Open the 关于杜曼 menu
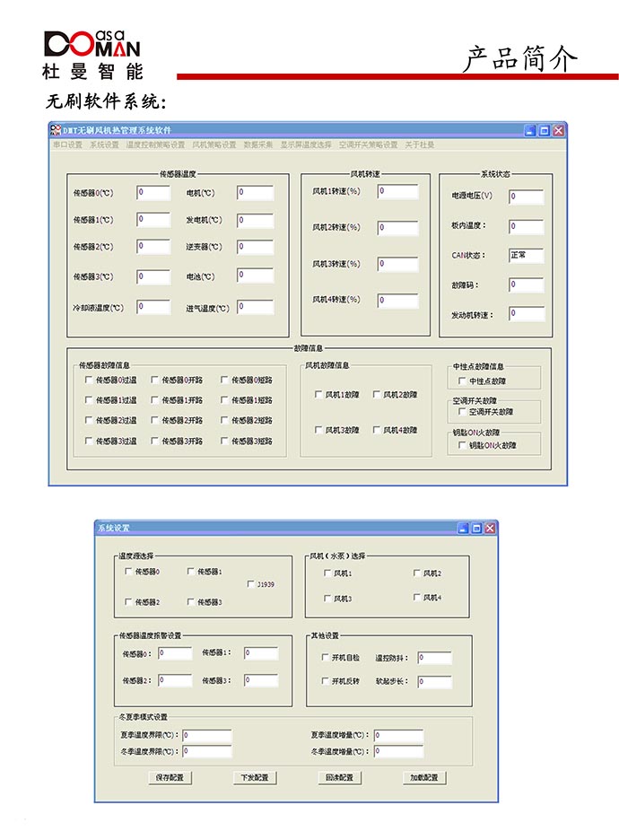 [419, 144]
